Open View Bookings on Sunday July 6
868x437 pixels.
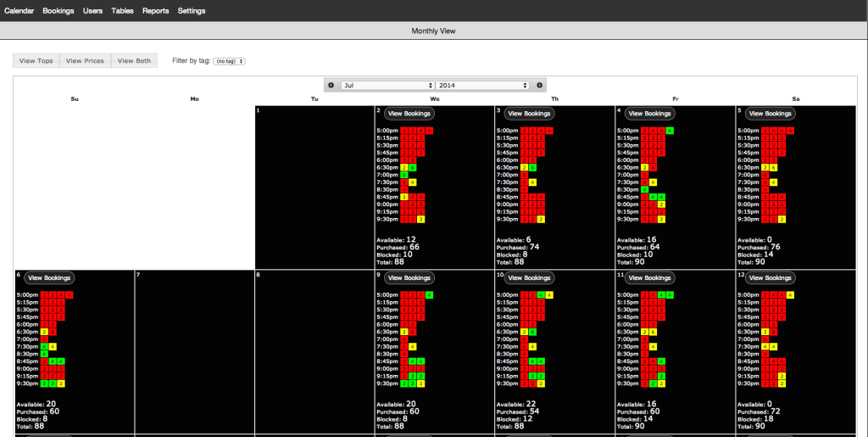click(x=49, y=277)
